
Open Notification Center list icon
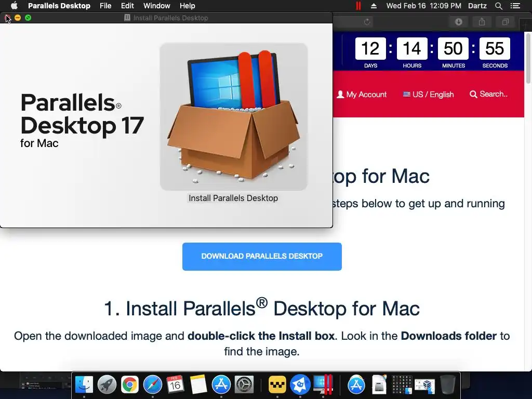point(515,6)
